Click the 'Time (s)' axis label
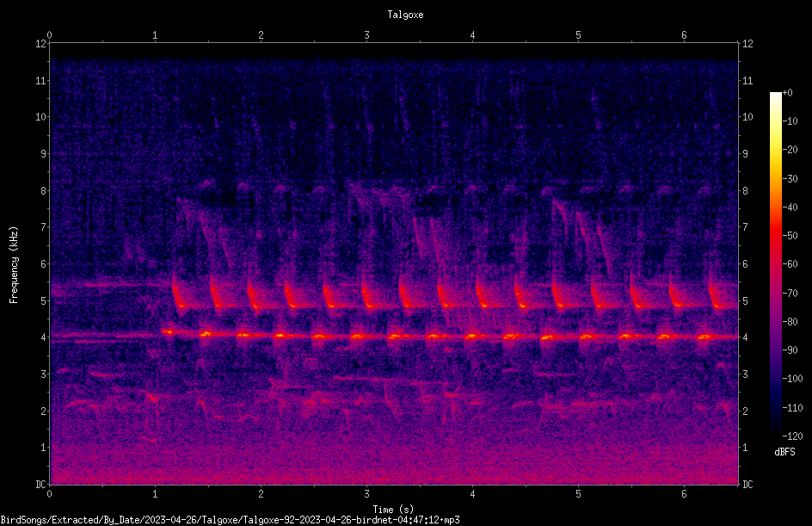This screenshot has width=812, height=526. pyautogui.click(x=393, y=510)
